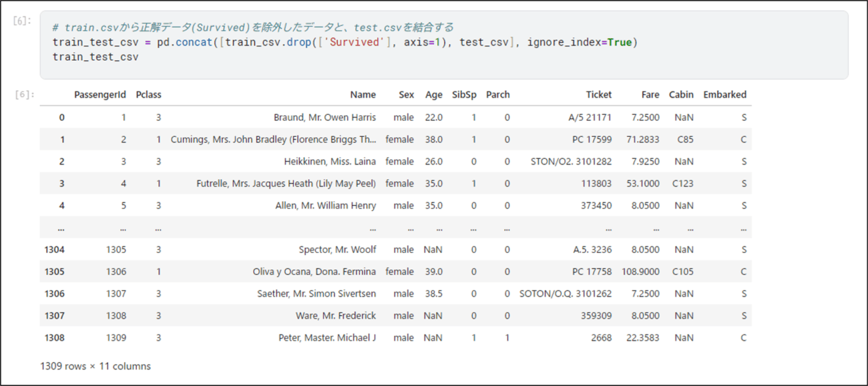Click ticket value 'SOTON/O.Q. 3101262'
This screenshot has width=868, height=386.
click(x=566, y=294)
